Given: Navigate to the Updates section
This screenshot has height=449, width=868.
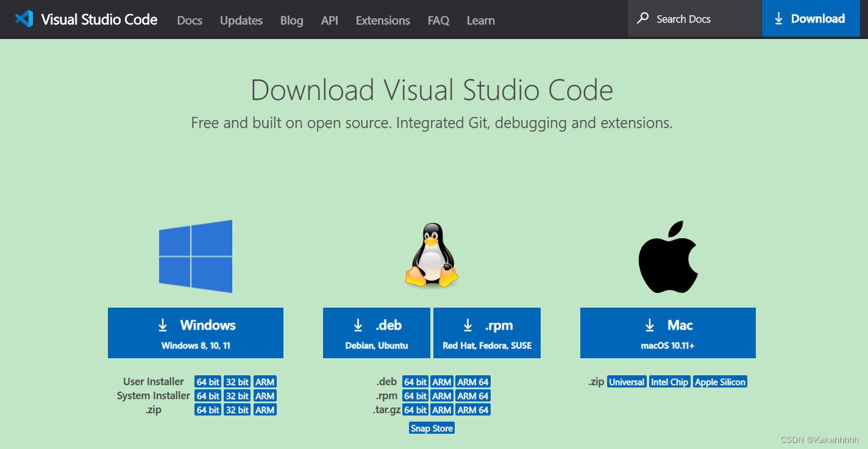Looking at the screenshot, I should tap(241, 20).
